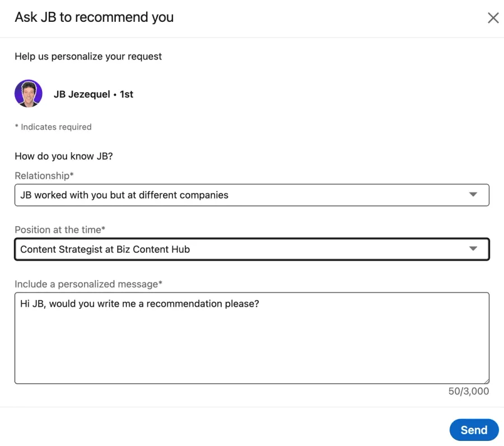Click the 'How do you know JB?' heading

point(63,156)
